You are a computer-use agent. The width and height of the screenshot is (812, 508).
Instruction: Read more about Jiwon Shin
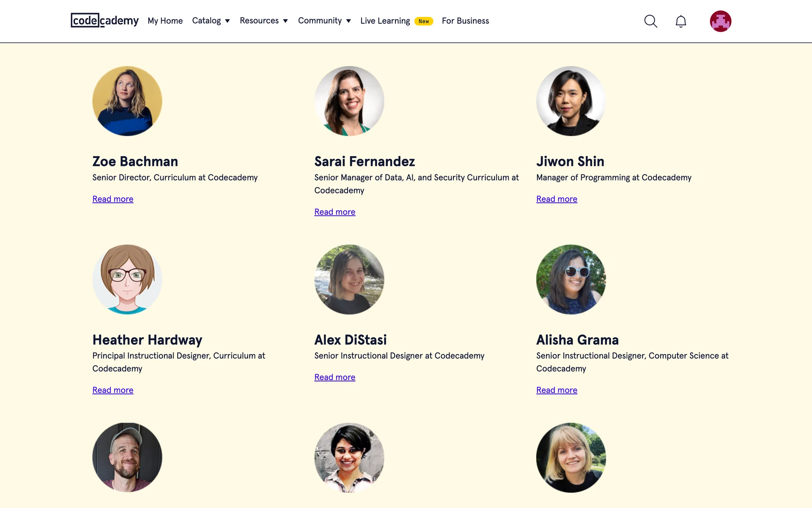[x=557, y=199]
